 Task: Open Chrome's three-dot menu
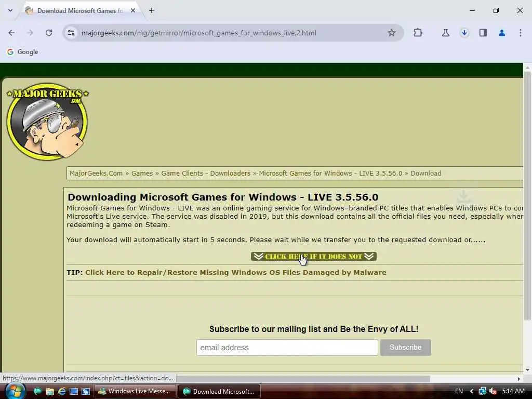coord(520,33)
